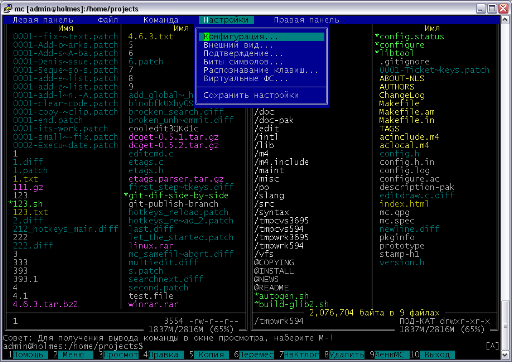The width and height of the screenshot is (512, 362).
Task: Select file ABOUT-NLS
Action: [402, 79]
